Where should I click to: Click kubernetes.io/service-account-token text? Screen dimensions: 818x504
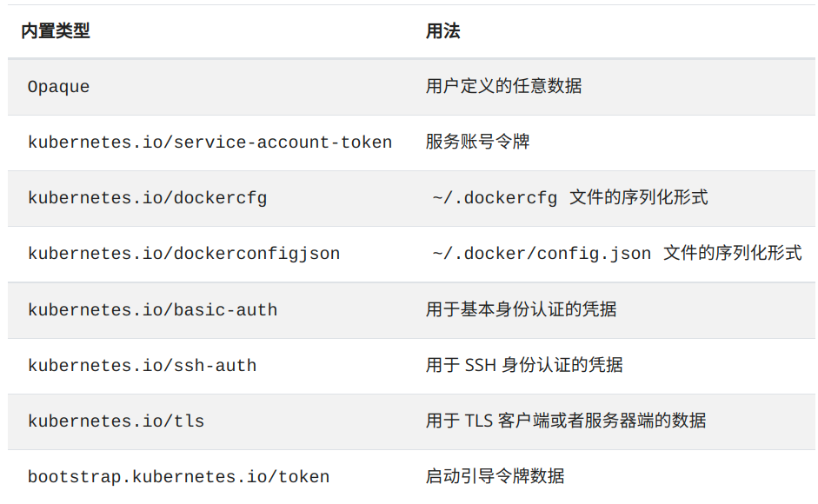[x=209, y=142]
